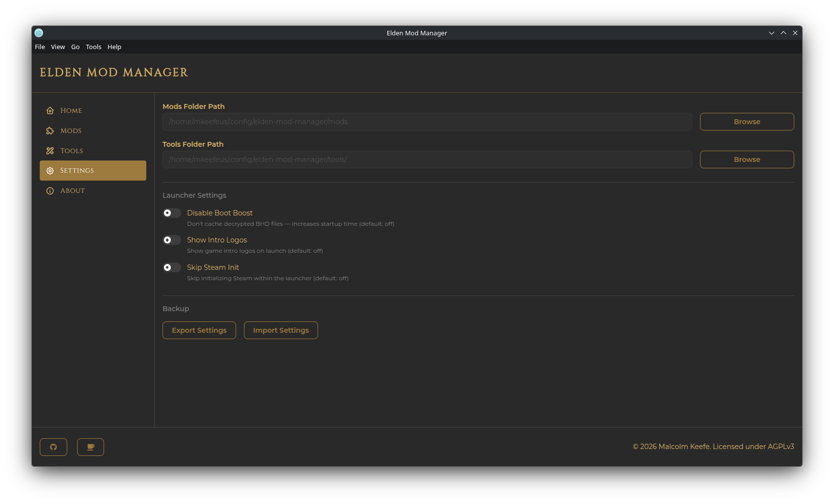Click the copyright Malcolm Keefe text
Screen dimensions: 834x504
point(713,447)
